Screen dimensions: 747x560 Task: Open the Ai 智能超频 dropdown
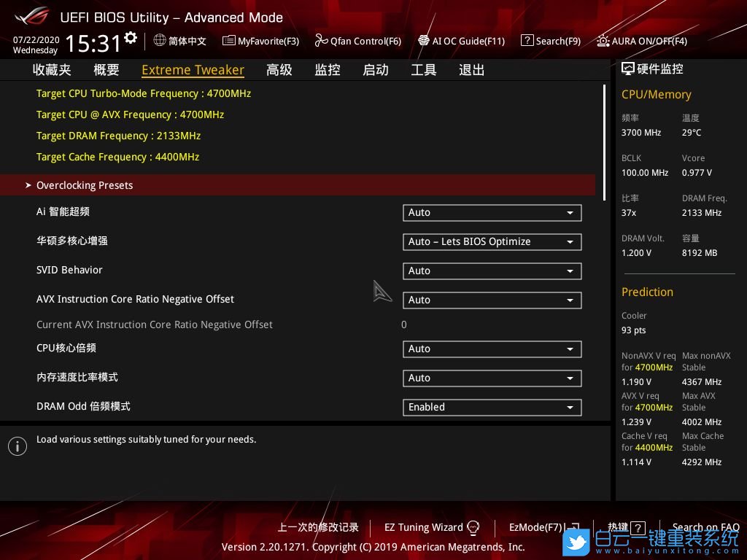492,213
